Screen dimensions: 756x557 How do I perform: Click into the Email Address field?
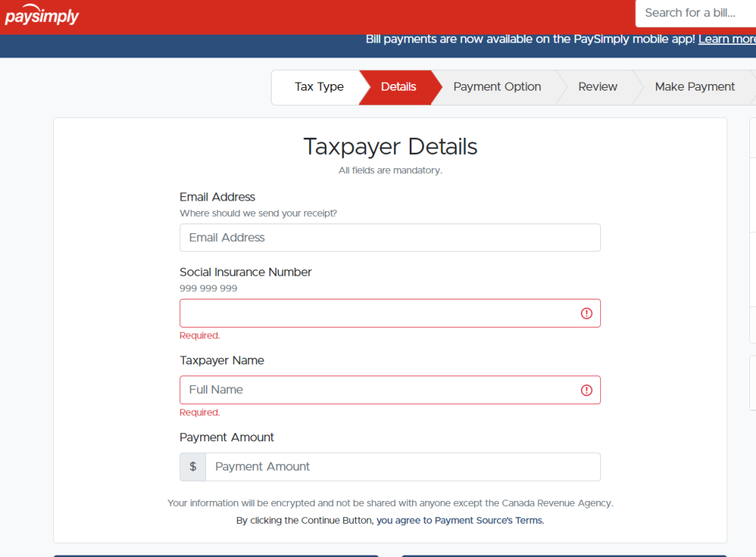point(390,238)
